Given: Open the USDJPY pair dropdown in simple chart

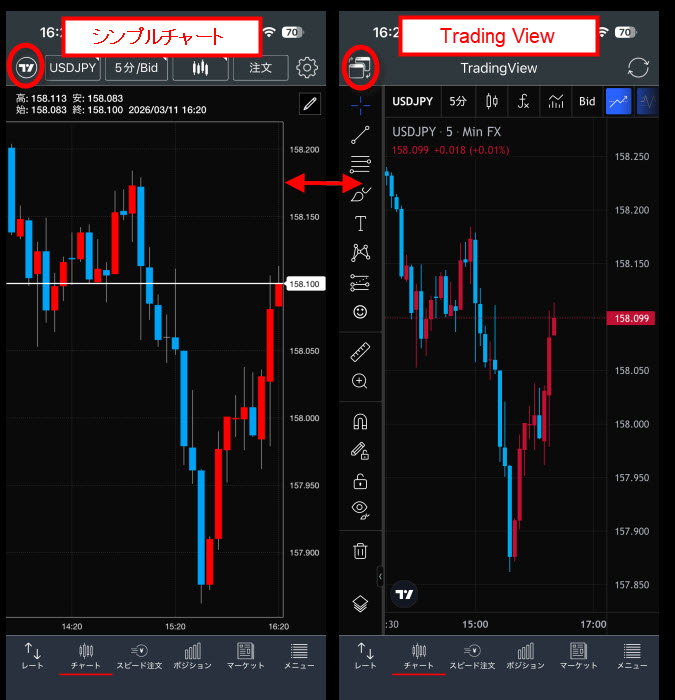Looking at the screenshot, I should (73, 68).
